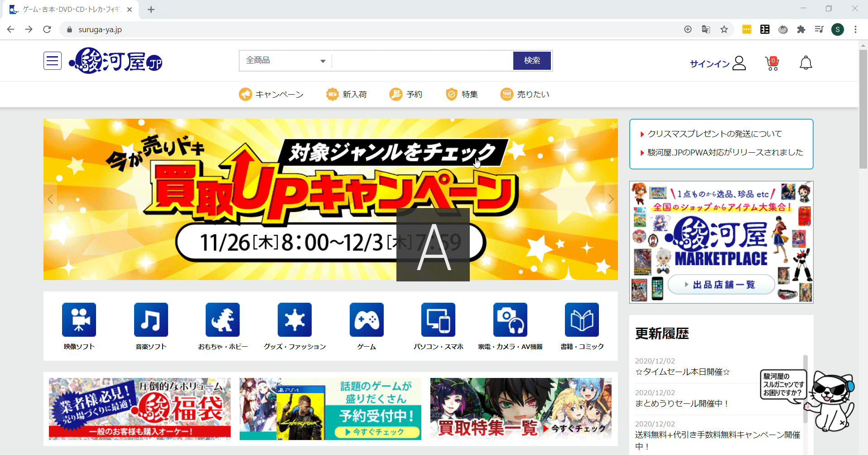The image size is (868, 455).
Task: Open the ゲーム controller category icon
Action: pos(366,320)
